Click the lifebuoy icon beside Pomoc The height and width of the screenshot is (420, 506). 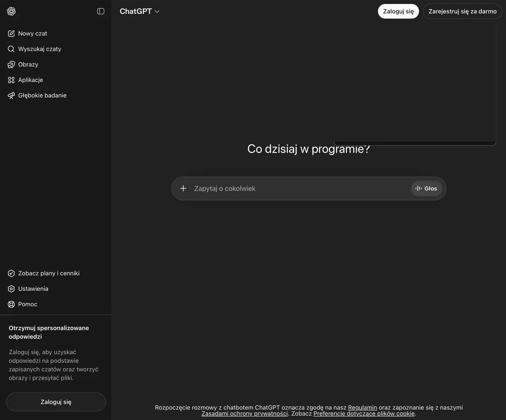tap(11, 304)
